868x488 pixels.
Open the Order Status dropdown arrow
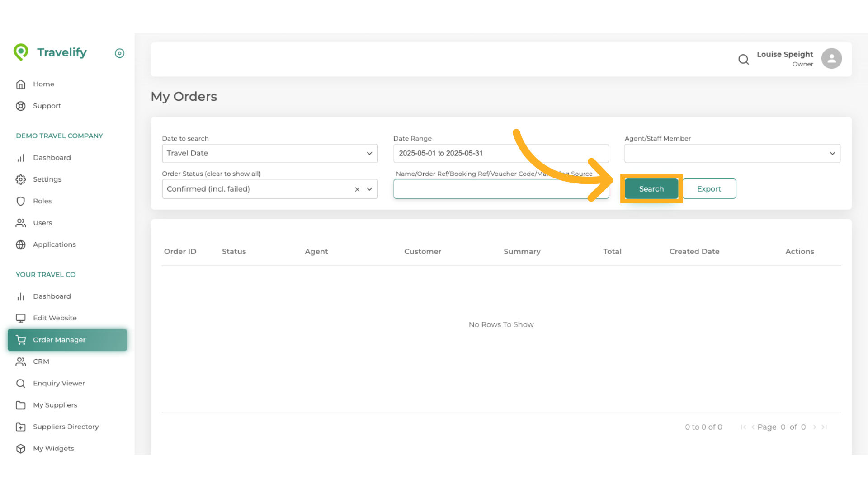tap(369, 189)
